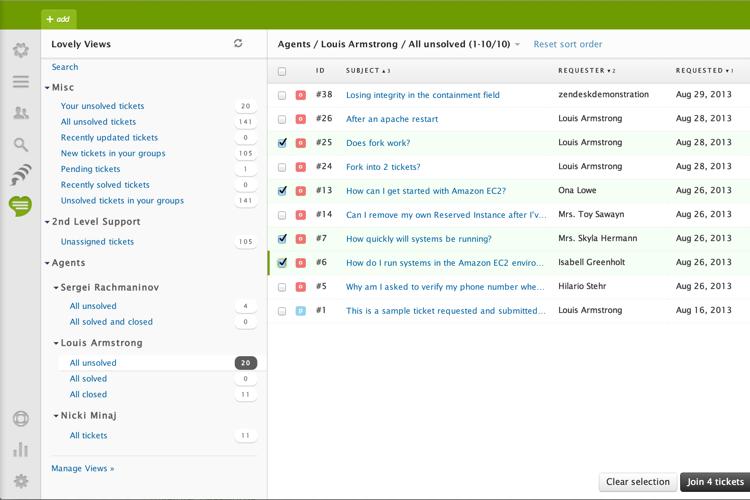
Task: Open the people icon in sidebar
Action: click(20, 113)
